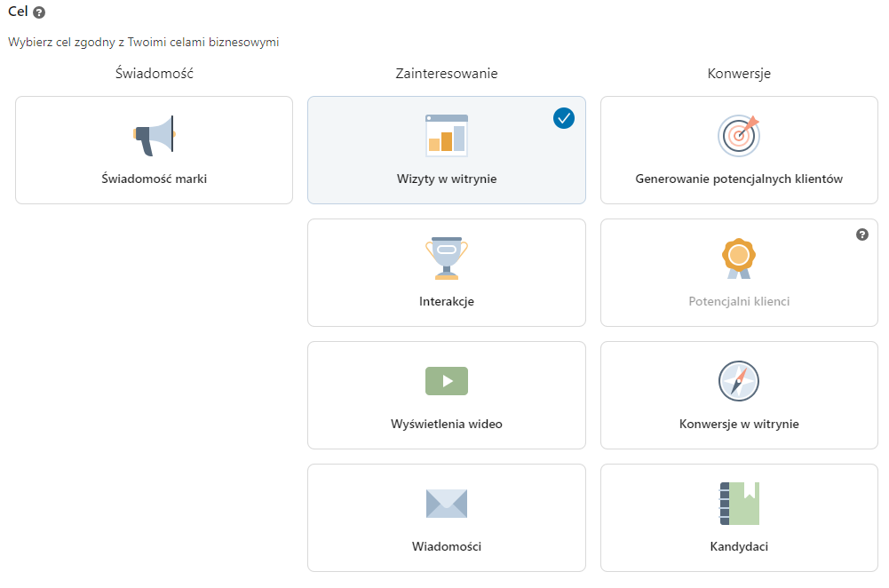Click the bar chart icon on Wizyty w witrynie
889x588 pixels.
click(x=446, y=133)
